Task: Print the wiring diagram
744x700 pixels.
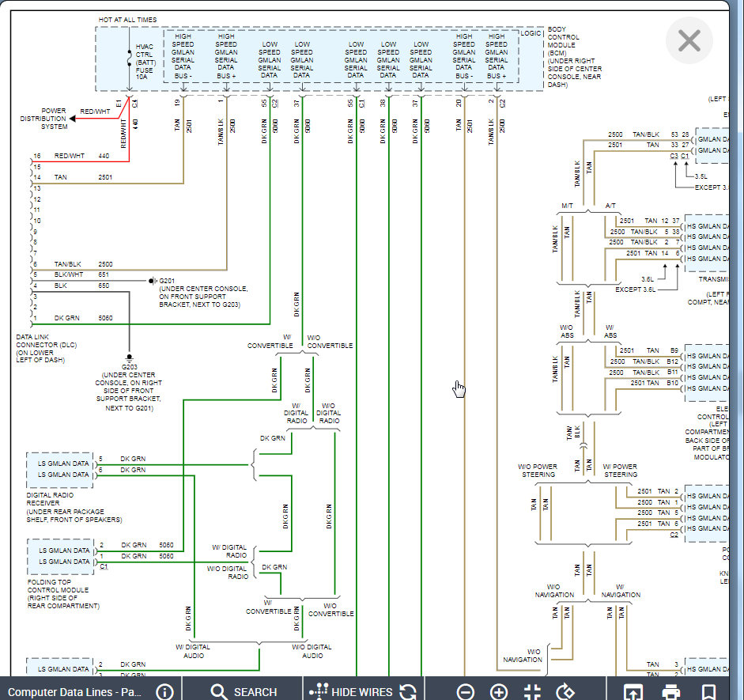Action: pyautogui.click(x=671, y=692)
